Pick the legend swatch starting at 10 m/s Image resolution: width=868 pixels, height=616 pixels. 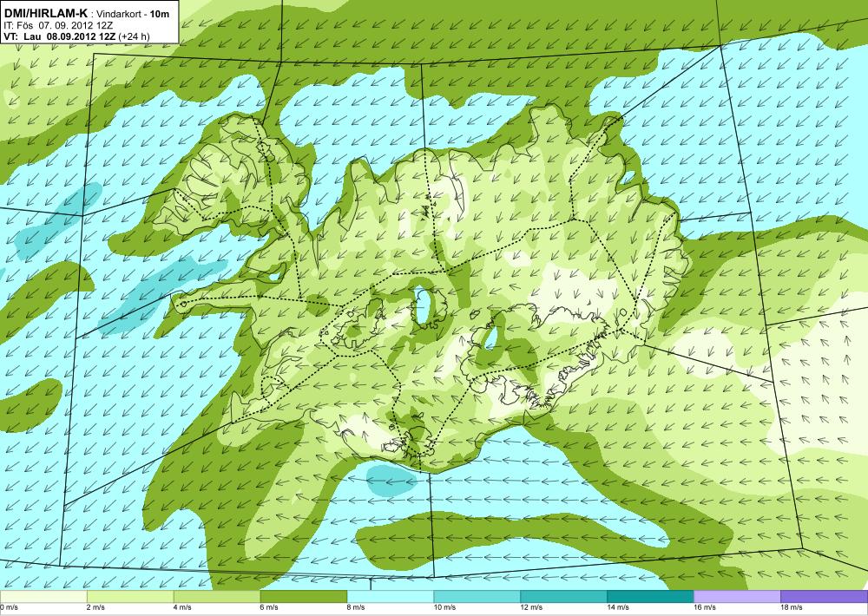click(x=477, y=597)
